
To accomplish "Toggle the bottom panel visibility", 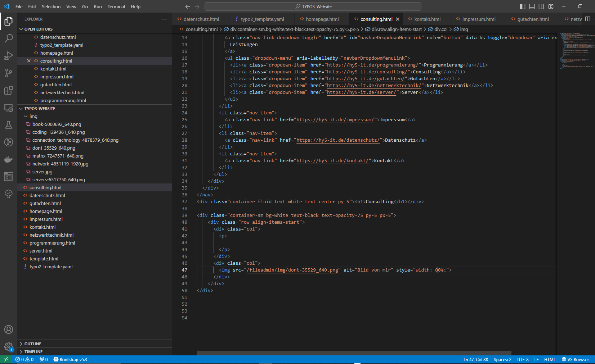I will 532,6.
